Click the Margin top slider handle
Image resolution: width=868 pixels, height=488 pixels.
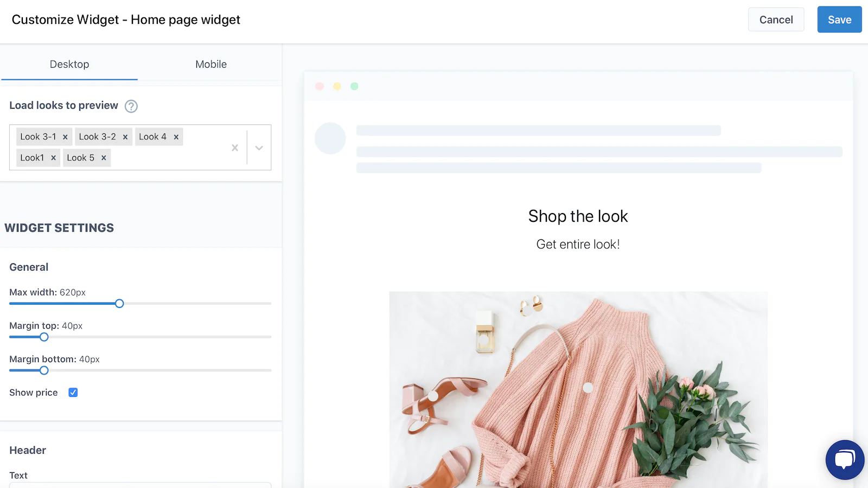pyautogui.click(x=44, y=337)
